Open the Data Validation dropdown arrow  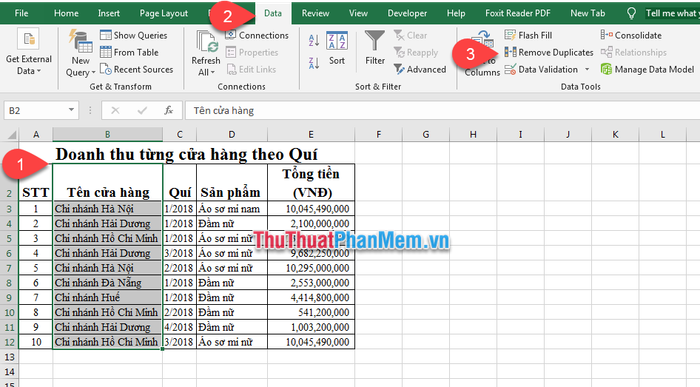click(x=587, y=69)
